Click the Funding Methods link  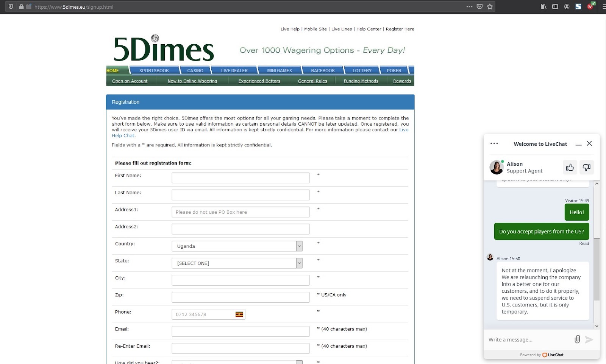coord(361,81)
